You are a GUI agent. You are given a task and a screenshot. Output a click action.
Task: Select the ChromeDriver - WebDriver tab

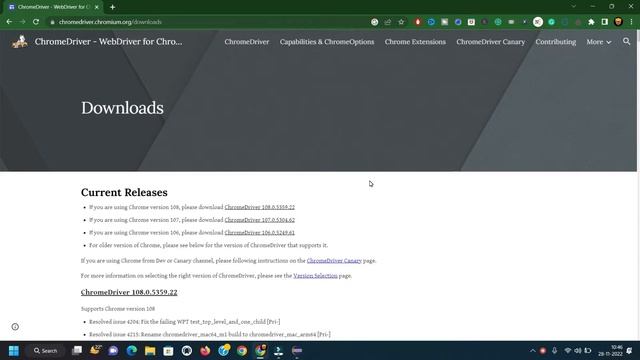point(53,7)
